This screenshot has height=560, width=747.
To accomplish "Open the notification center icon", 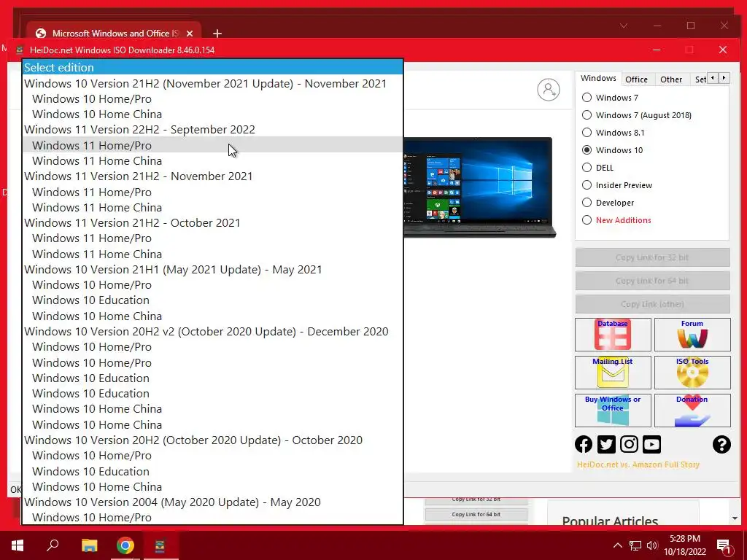I will (723, 545).
